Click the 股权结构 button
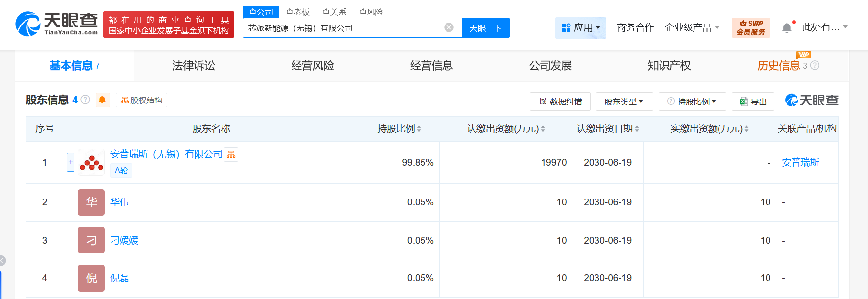Image resolution: width=868 pixels, height=299 pixels. (x=141, y=100)
